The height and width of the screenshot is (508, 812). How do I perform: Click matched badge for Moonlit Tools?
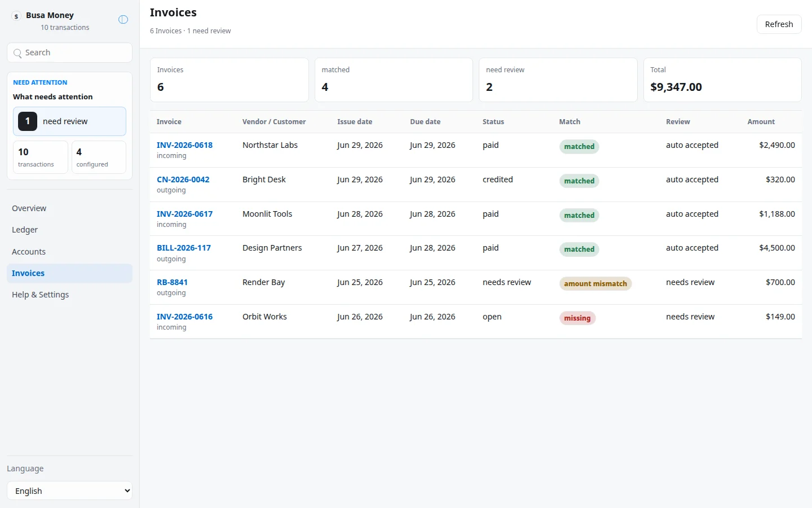[579, 216]
